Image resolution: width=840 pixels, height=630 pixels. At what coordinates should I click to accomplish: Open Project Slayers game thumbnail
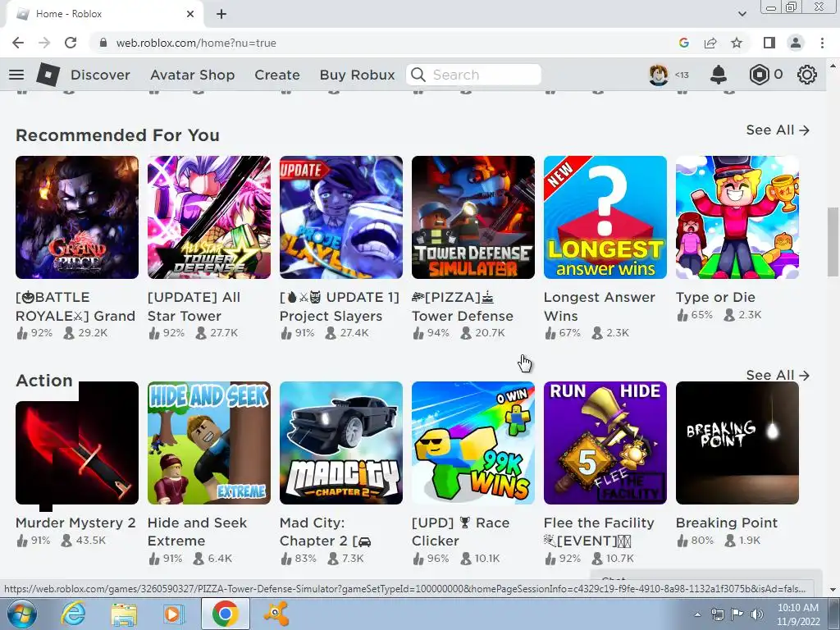[x=341, y=217]
